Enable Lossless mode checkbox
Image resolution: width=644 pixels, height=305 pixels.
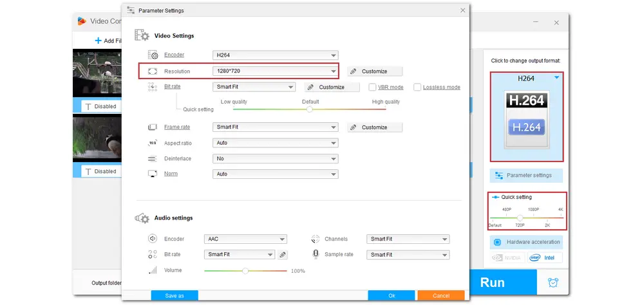417,87
